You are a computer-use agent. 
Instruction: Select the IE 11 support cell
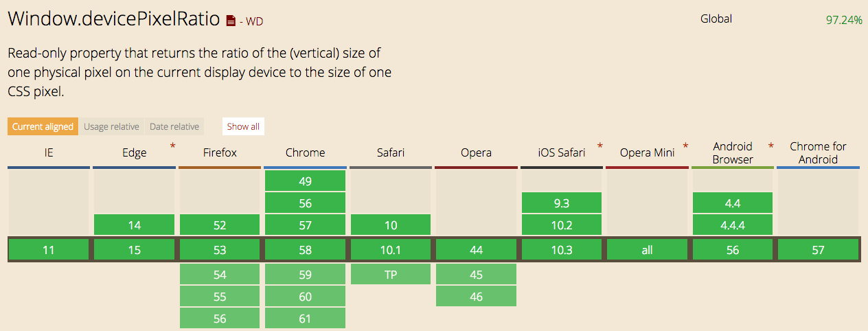[49, 250]
